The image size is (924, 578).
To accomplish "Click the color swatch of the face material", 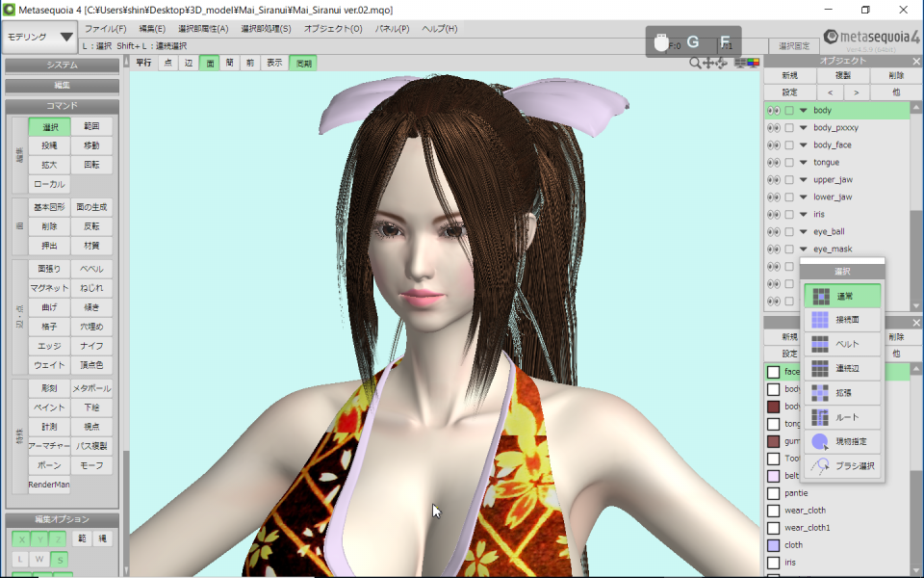I will coord(773,372).
